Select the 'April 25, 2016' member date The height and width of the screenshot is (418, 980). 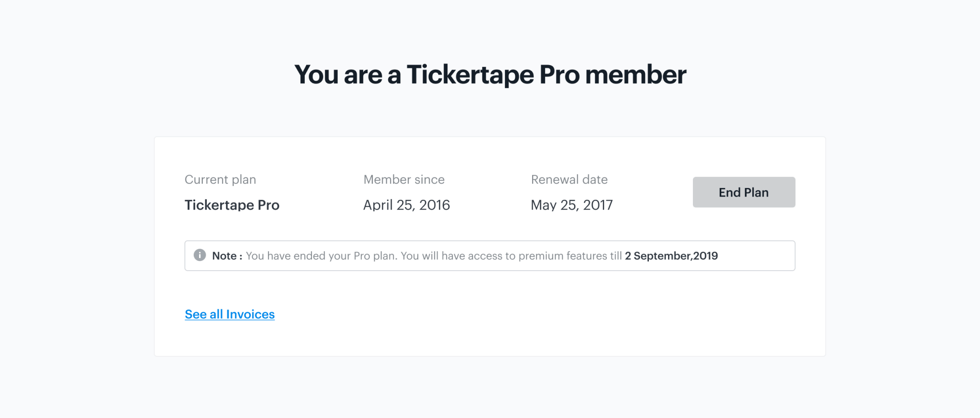pyautogui.click(x=407, y=205)
